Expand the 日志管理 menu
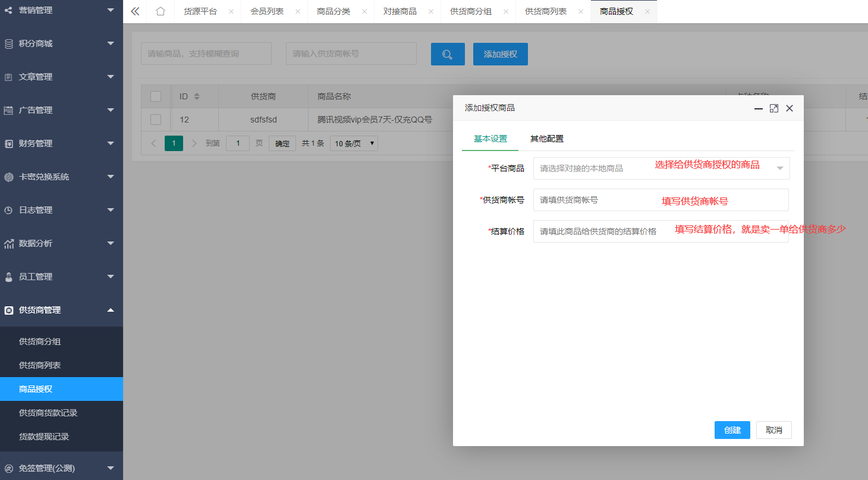868x480 pixels. click(x=111, y=210)
